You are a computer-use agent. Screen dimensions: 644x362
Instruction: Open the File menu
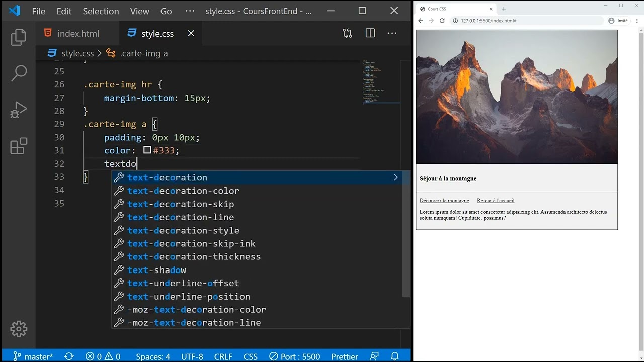(39, 11)
